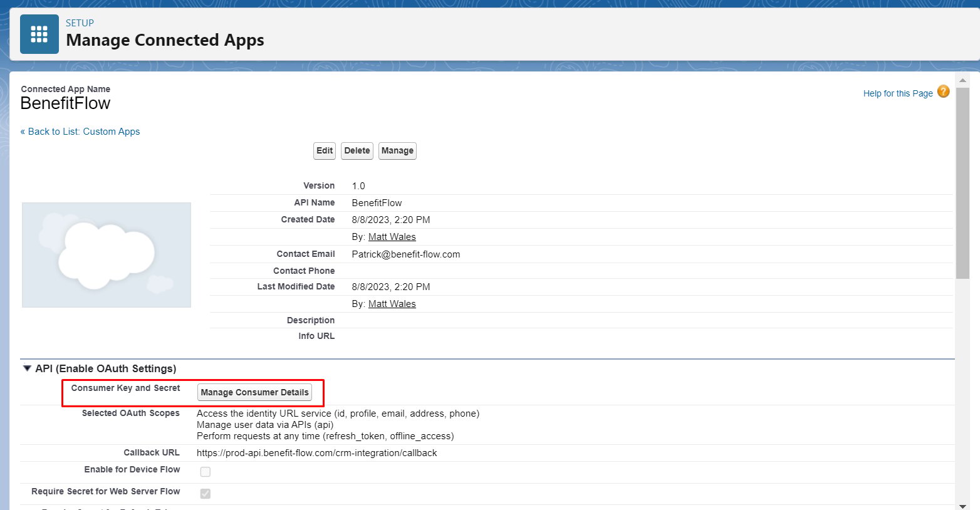This screenshot has width=980, height=510.
Task: Collapse the API (Enable OAuth Settings) section
Action: 27,368
